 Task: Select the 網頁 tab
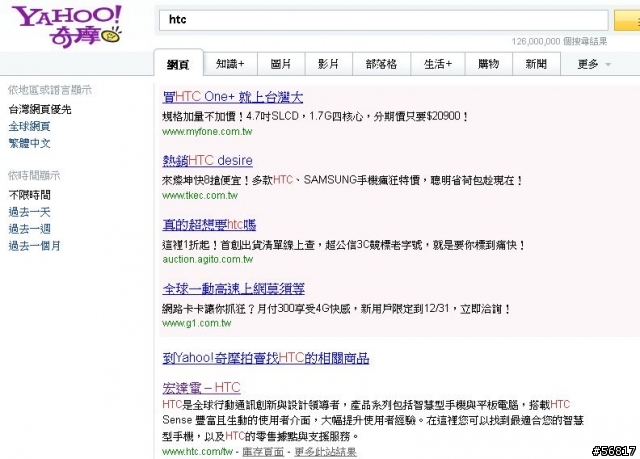[x=178, y=64]
